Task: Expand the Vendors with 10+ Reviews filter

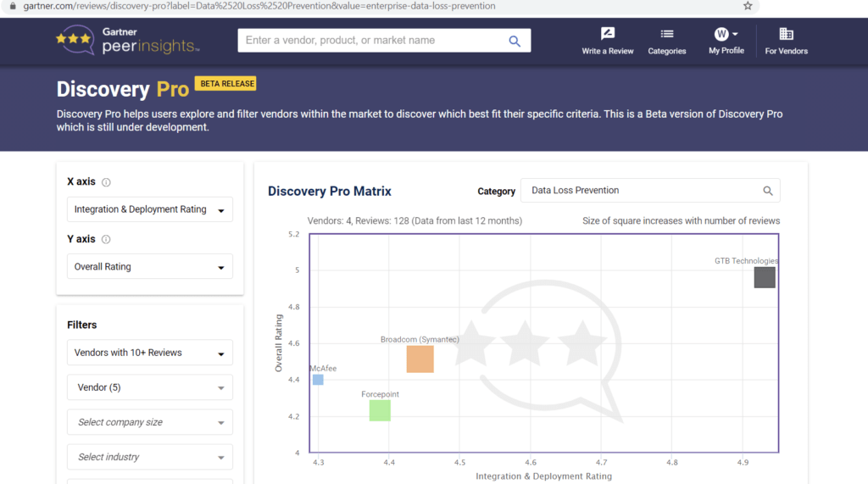Action: [149, 353]
